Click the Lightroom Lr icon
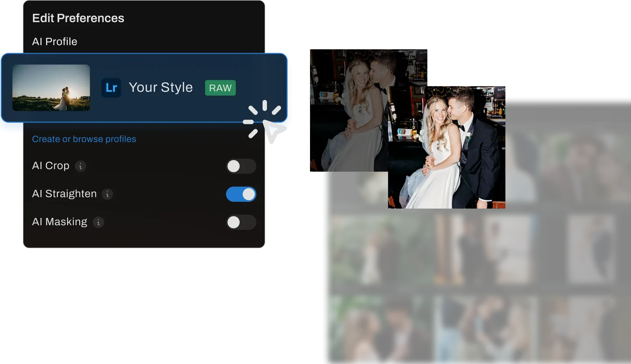The image size is (631, 364). pyautogui.click(x=111, y=88)
